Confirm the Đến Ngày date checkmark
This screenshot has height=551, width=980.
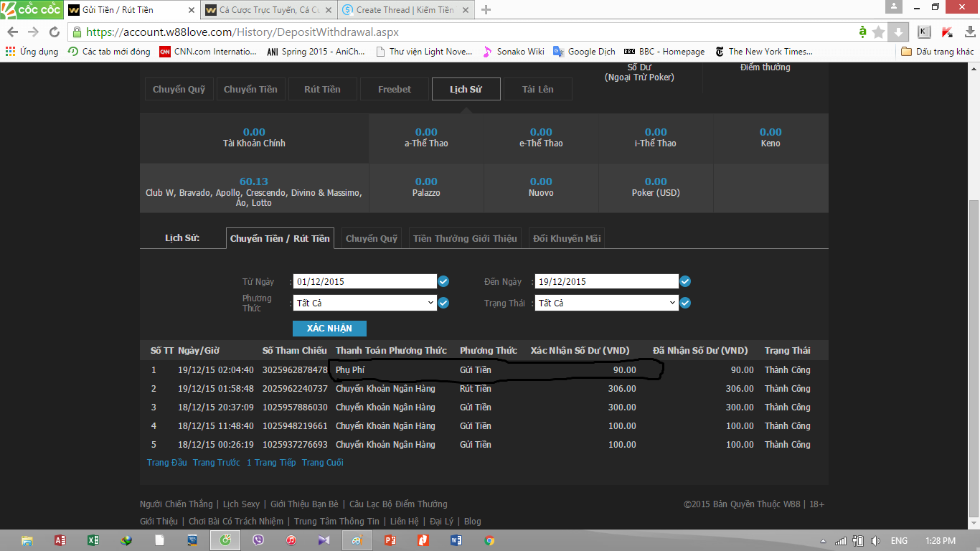pyautogui.click(x=685, y=281)
